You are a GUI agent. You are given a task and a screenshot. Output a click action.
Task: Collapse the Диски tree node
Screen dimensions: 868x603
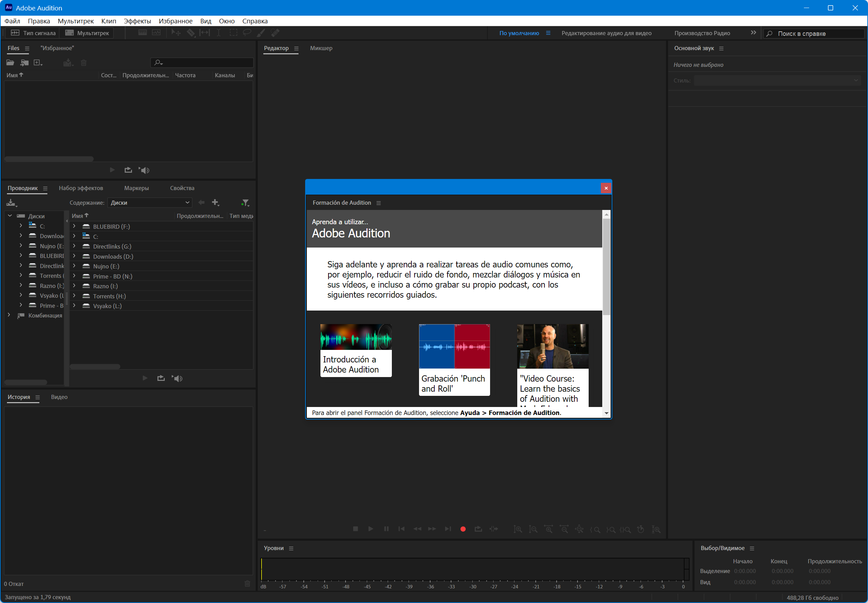tap(10, 216)
